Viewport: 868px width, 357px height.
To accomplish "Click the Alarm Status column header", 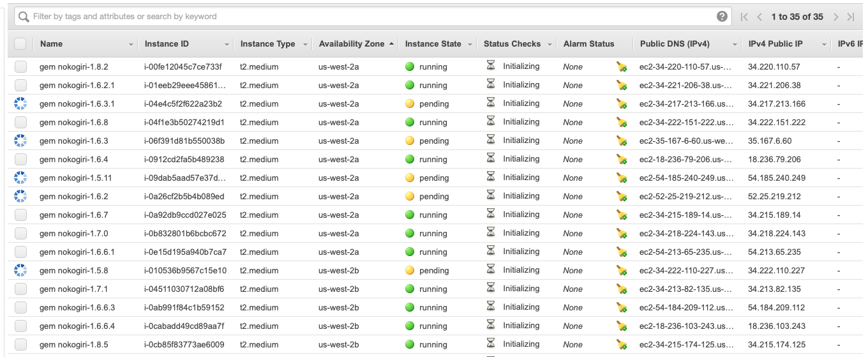I will [x=588, y=44].
